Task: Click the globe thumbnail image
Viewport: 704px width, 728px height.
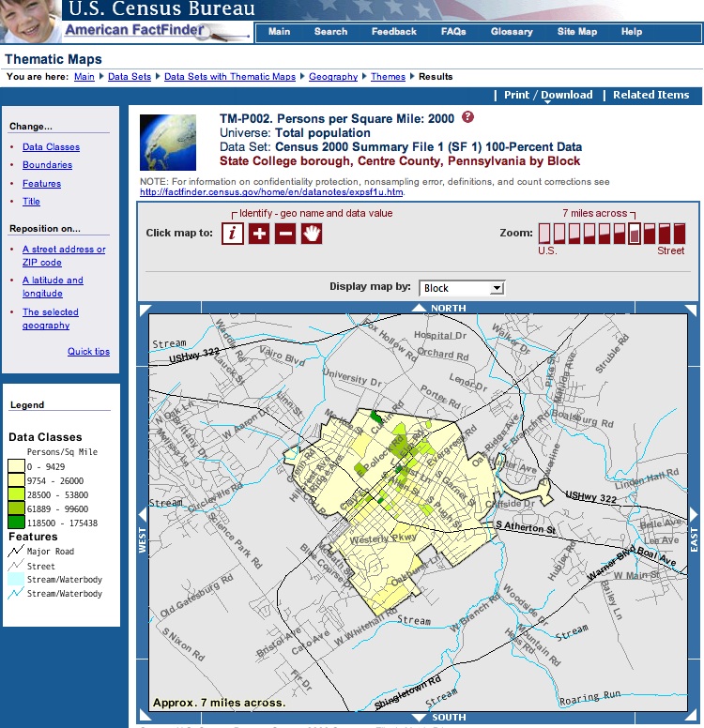Action: [168, 143]
